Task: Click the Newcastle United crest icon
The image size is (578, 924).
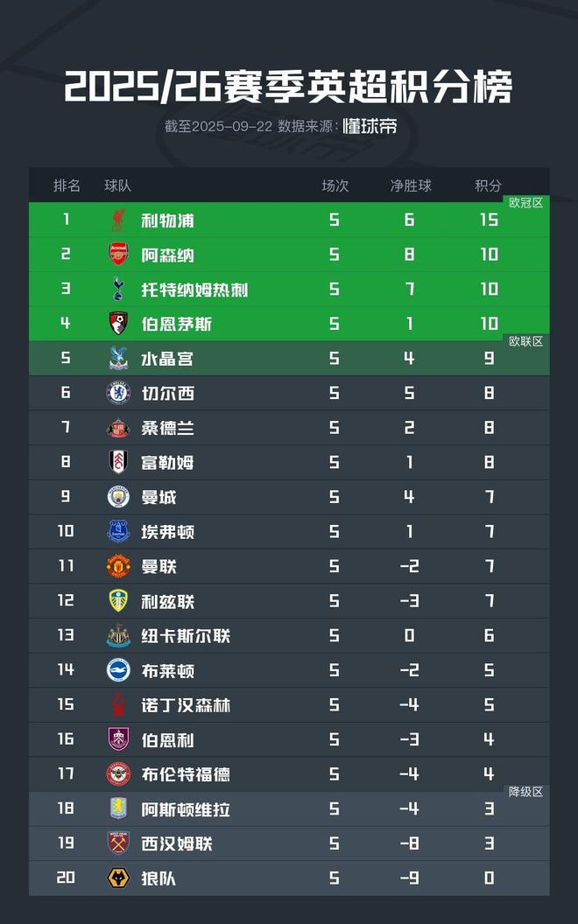Action: (x=117, y=635)
